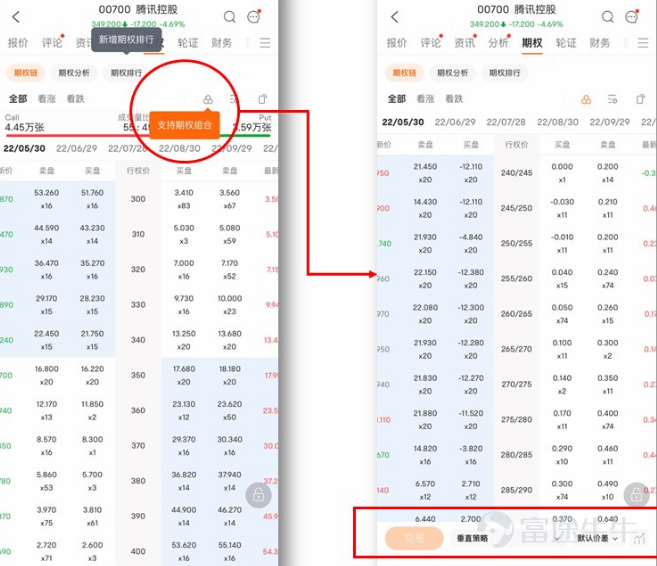Select expiry 22/08/30 on right screen

pos(558,122)
